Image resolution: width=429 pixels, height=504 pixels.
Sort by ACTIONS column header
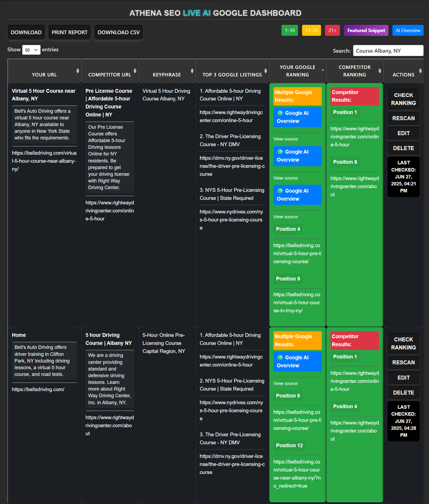click(x=404, y=71)
